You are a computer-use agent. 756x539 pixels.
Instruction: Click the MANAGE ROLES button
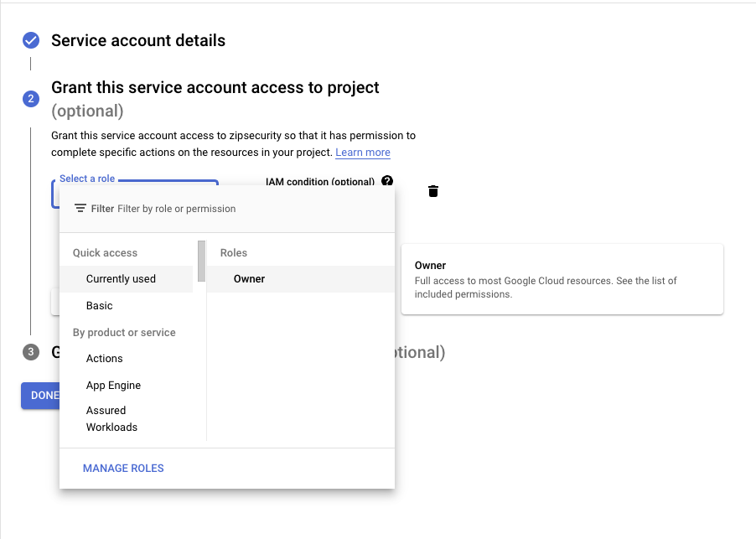[x=123, y=469]
